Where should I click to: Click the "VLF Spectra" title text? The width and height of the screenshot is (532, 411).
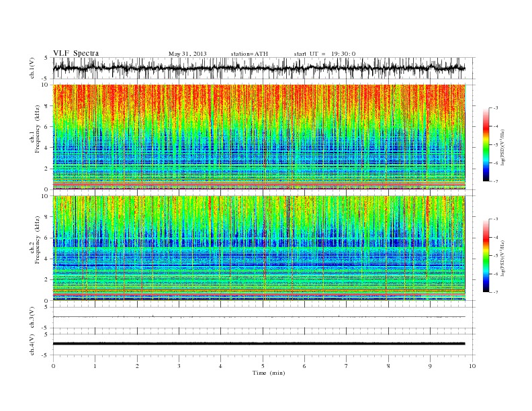tap(76, 53)
